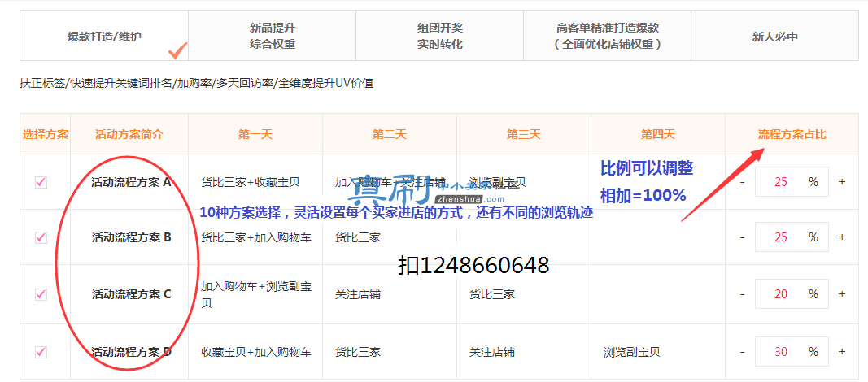Click the plus stepper for plan A percentage
868x382 pixels.
pos(842,182)
